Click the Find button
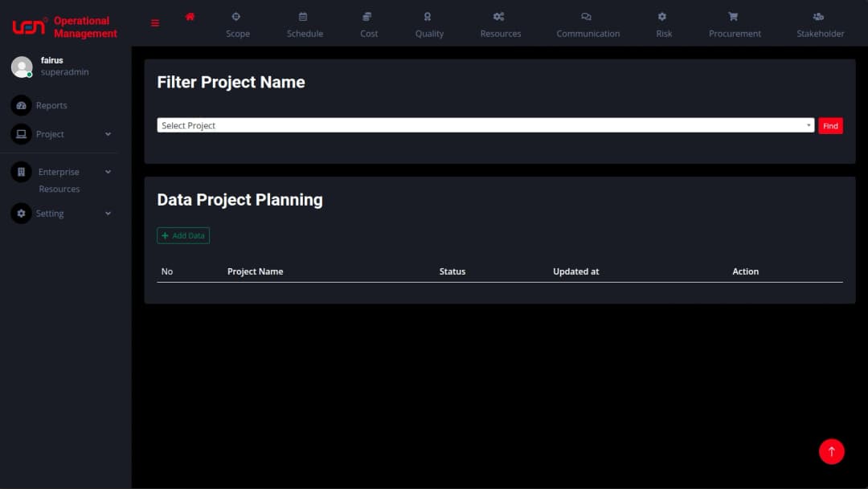 click(x=830, y=125)
